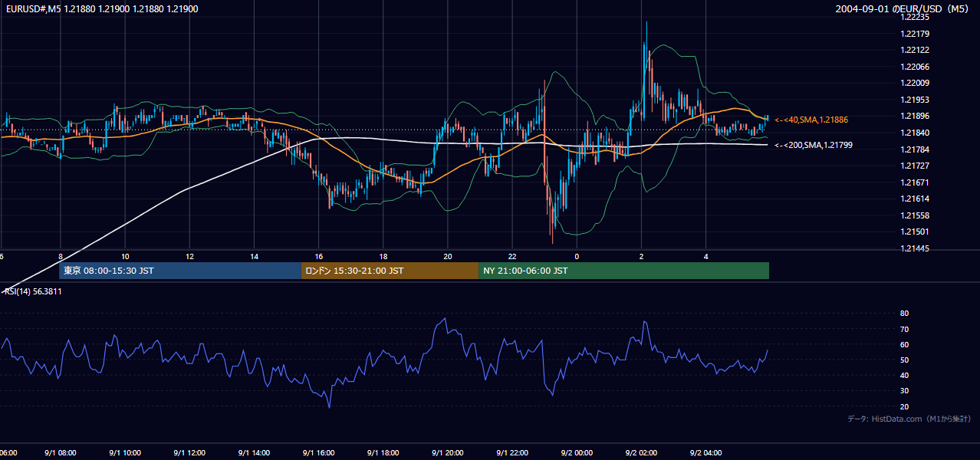Click the bottom time label '9/1 16:00'
Image resolution: width=980 pixels, height=460 pixels.
(x=318, y=453)
